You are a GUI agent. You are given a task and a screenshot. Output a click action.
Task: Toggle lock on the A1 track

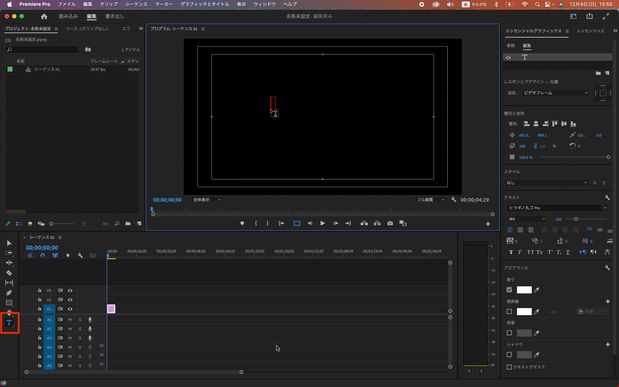(39, 319)
